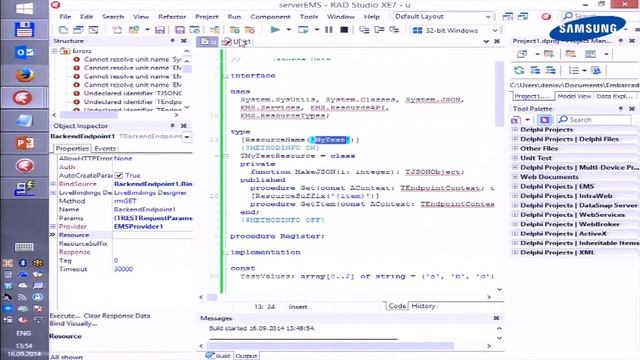The image size is (640, 360).
Task: Open the BackendEndpoint1 component selector dropdown
Action: pyautogui.click(x=187, y=137)
